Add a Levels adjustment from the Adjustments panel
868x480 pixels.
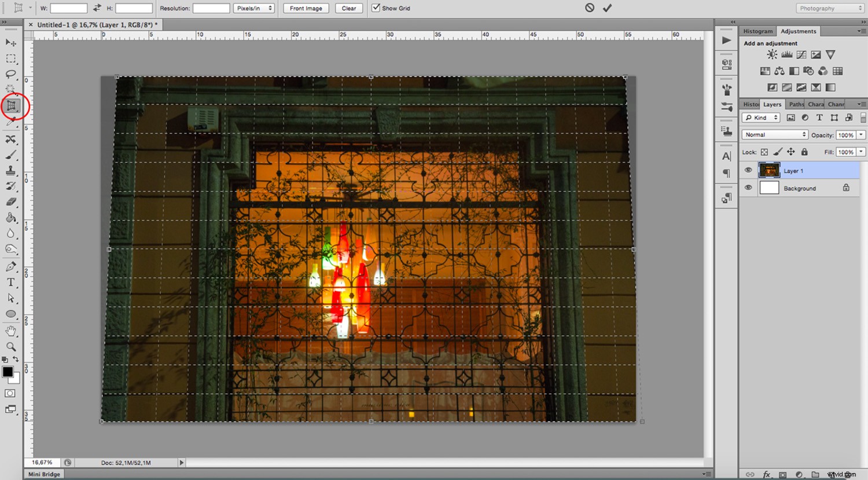pos(786,54)
